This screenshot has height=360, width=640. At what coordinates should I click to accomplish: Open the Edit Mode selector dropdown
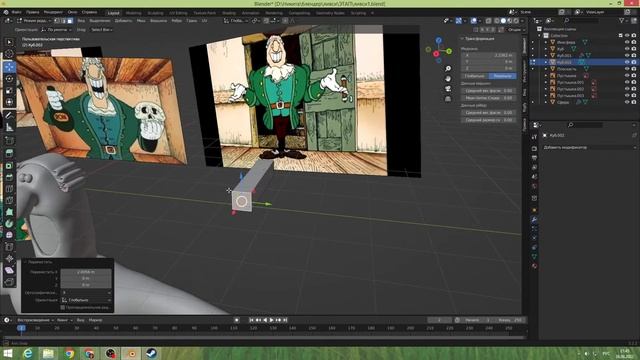(33, 20)
